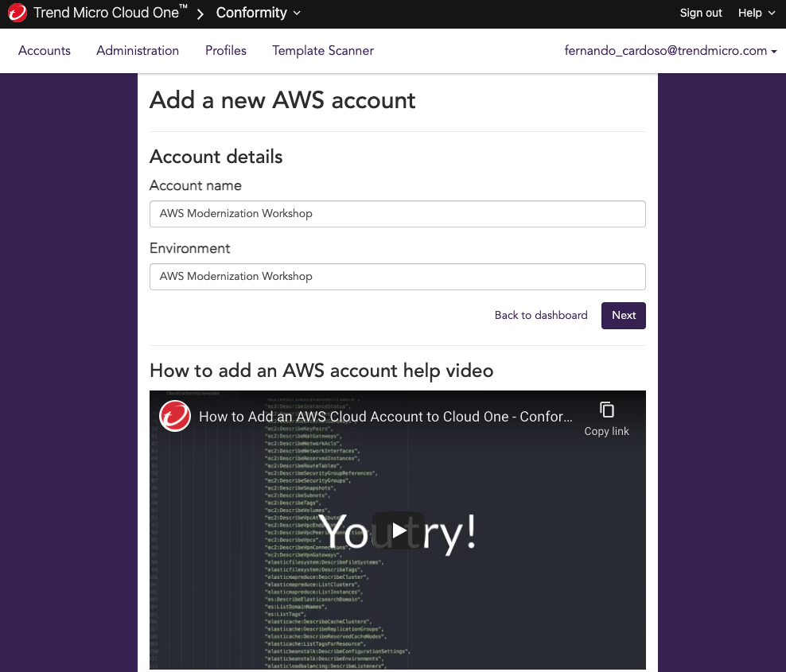The height and width of the screenshot is (672, 786).
Task: Click into the Environment text field
Action: (398, 277)
